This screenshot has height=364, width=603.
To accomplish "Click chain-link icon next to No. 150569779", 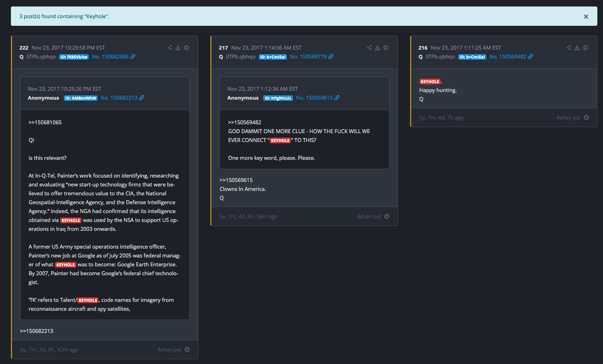I will 331,57.
